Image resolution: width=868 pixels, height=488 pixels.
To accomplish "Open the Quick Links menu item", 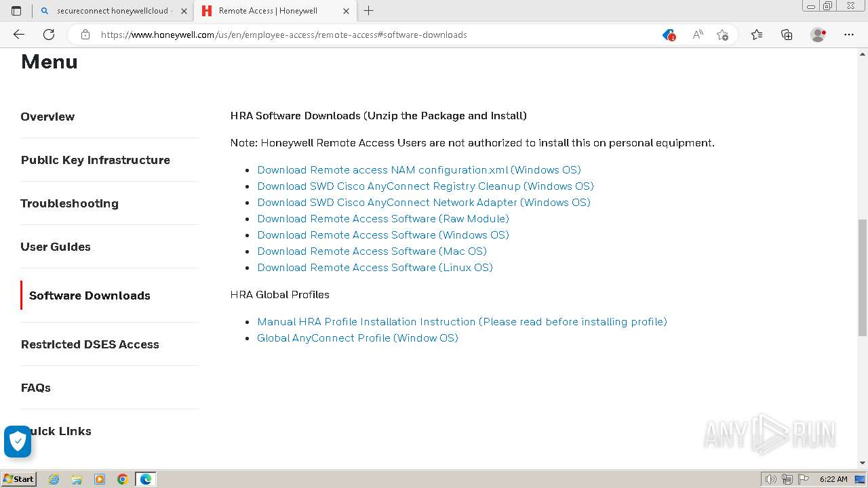I will 56,431.
